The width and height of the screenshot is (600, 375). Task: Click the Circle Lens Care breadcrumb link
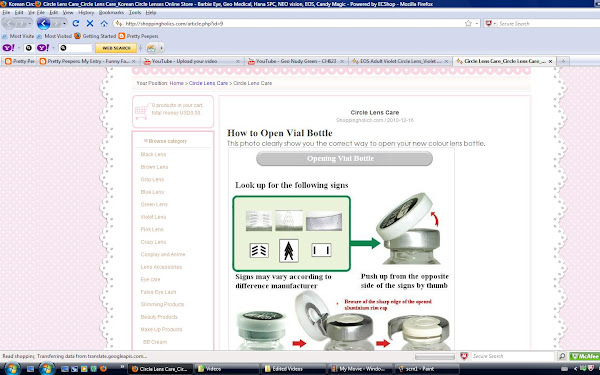click(x=208, y=83)
